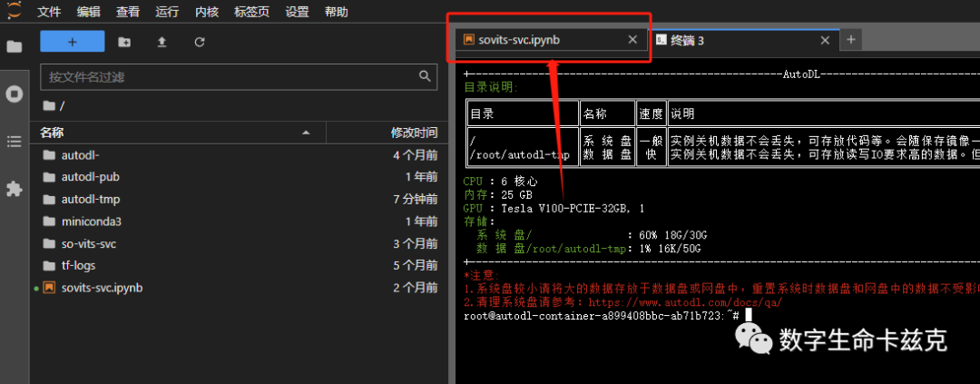Open the extension manager puzzle icon
Image resolution: width=980 pixels, height=384 pixels.
click(14, 189)
